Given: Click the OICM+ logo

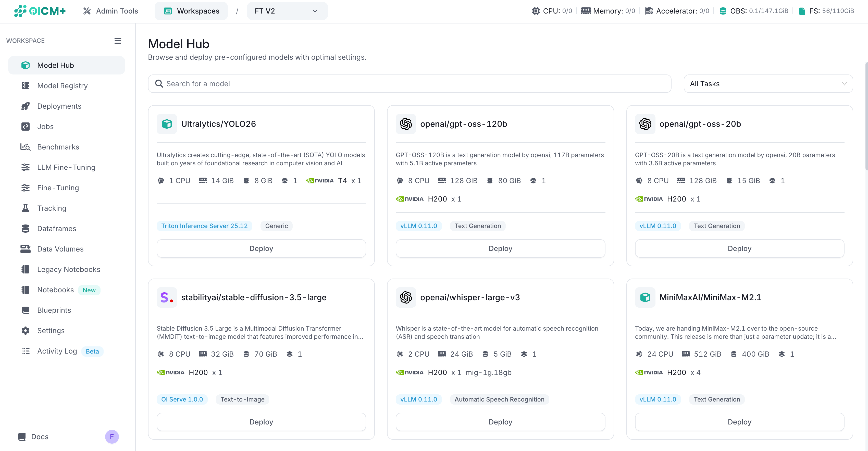Looking at the screenshot, I should point(40,11).
